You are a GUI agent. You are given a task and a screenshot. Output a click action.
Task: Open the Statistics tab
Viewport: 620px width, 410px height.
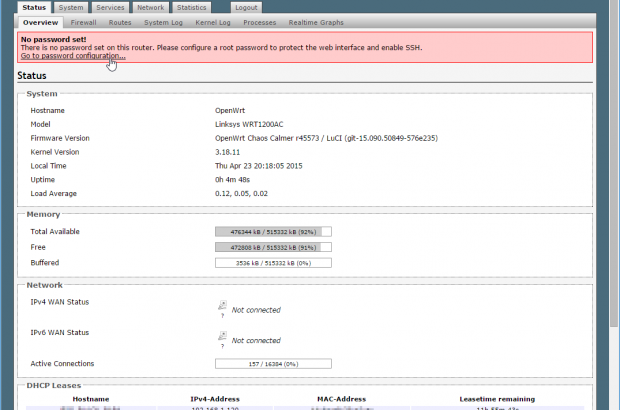click(191, 7)
